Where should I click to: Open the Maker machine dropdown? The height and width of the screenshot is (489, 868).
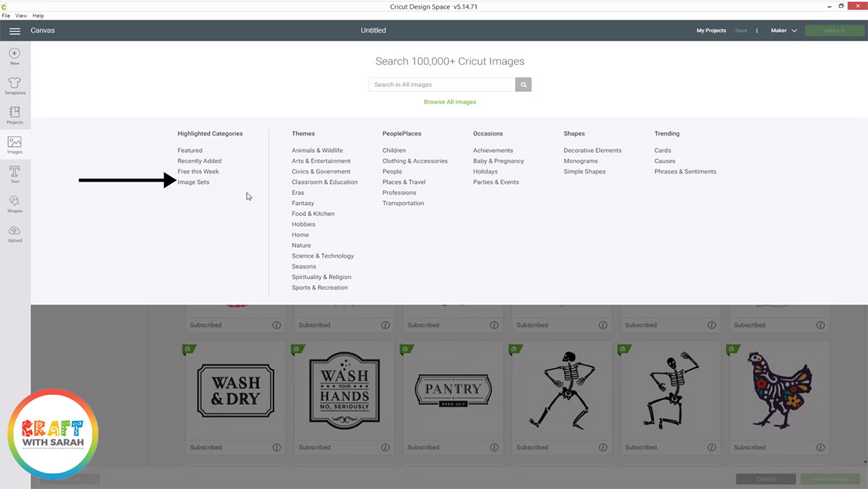783,30
